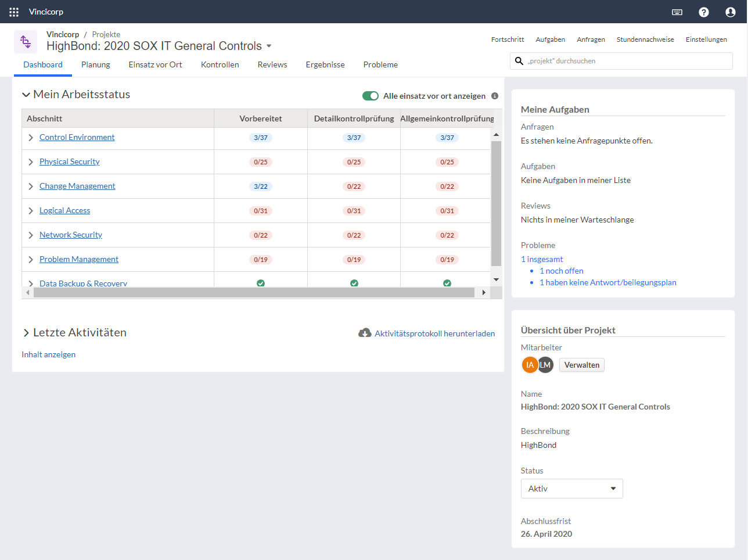Open Network Security section link

[x=71, y=235]
